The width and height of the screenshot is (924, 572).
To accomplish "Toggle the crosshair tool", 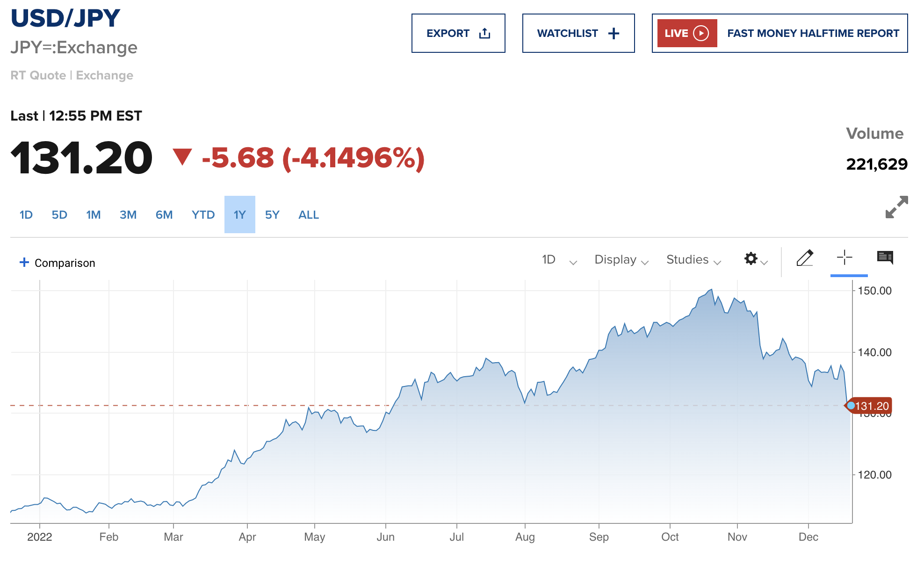I will point(845,257).
